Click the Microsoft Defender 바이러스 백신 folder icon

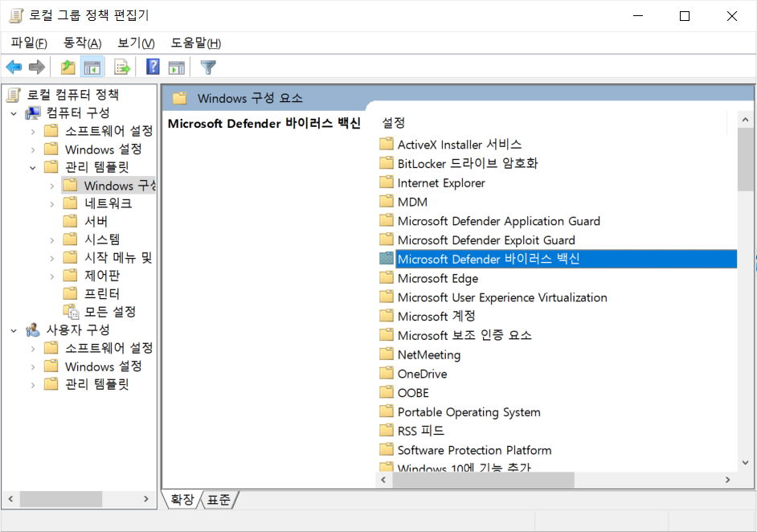pos(387,259)
